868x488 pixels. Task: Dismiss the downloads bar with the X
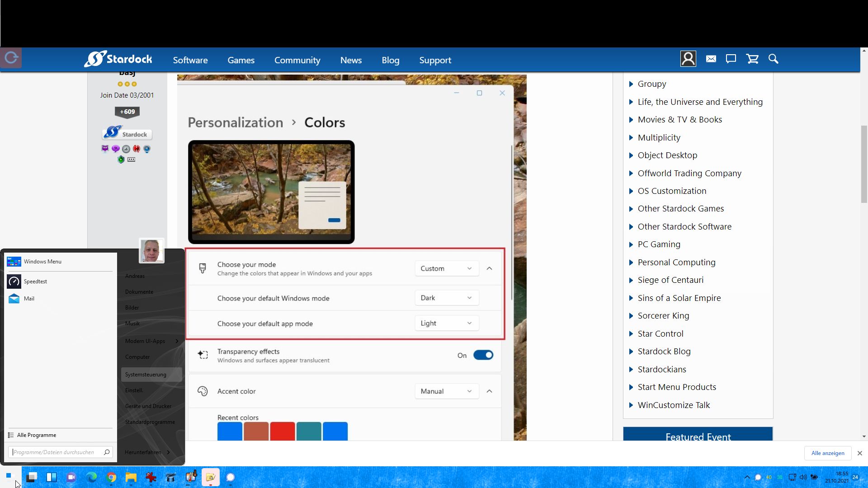click(x=859, y=453)
